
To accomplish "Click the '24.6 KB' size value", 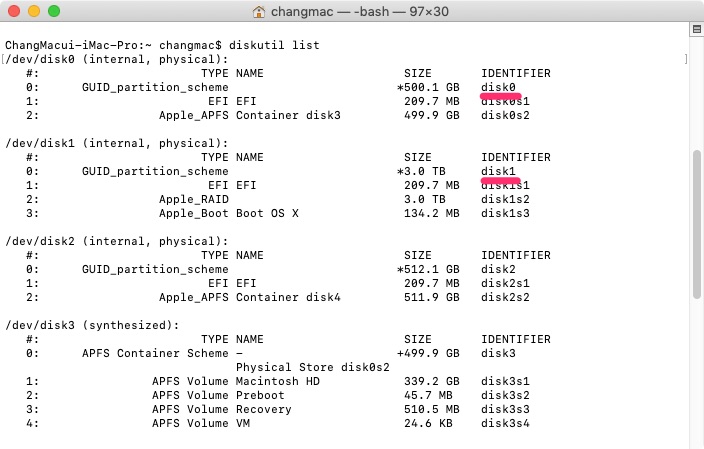I will (x=428, y=423).
